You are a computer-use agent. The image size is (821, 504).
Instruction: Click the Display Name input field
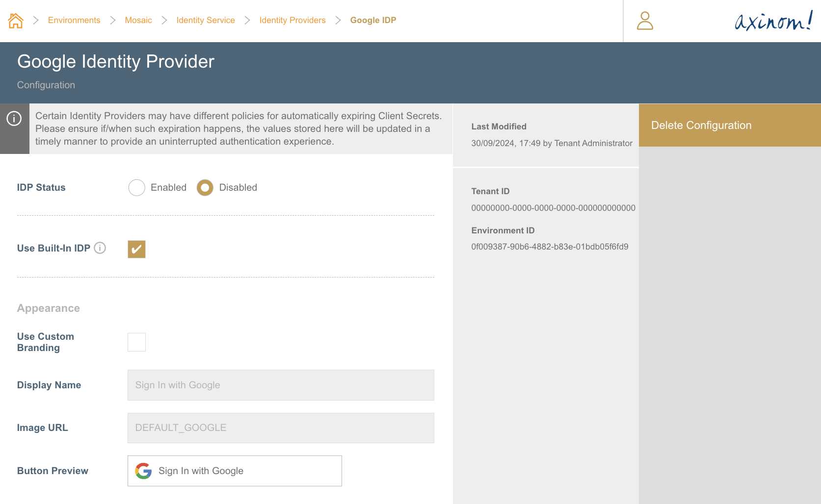(280, 385)
